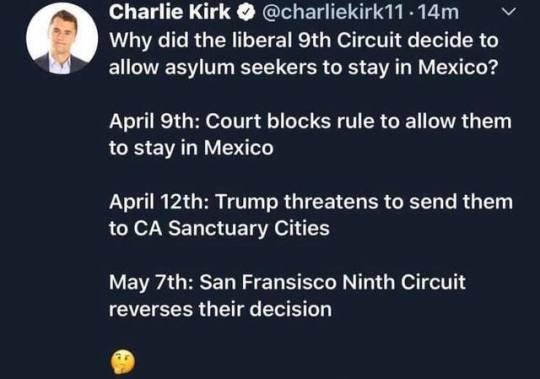Click the 'April 9th:' date label
540x379 pixels.
[154, 122]
